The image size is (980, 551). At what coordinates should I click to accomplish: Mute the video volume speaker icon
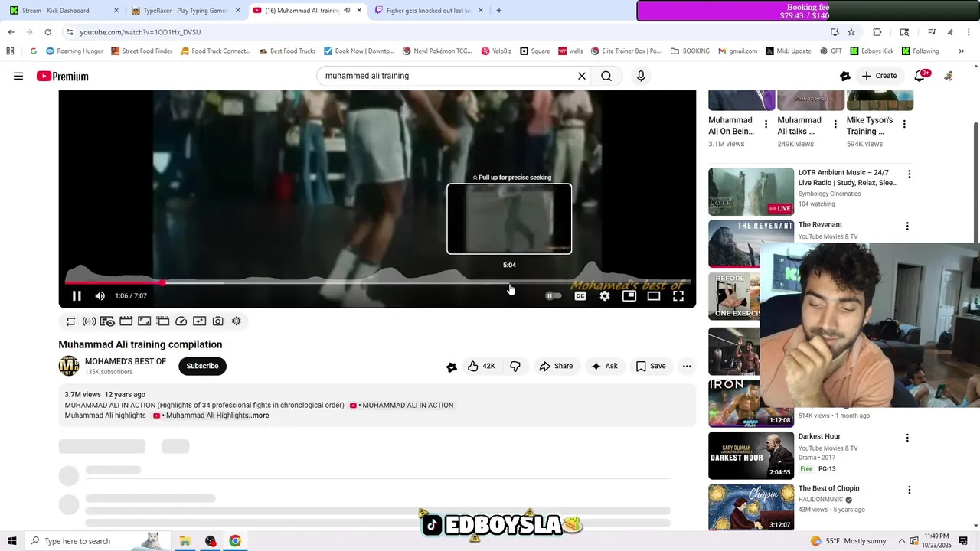(100, 296)
